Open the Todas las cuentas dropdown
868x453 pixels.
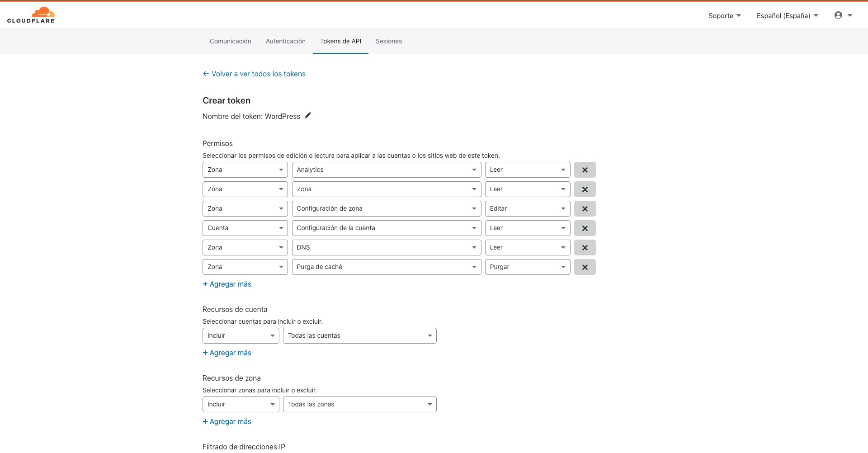(359, 336)
